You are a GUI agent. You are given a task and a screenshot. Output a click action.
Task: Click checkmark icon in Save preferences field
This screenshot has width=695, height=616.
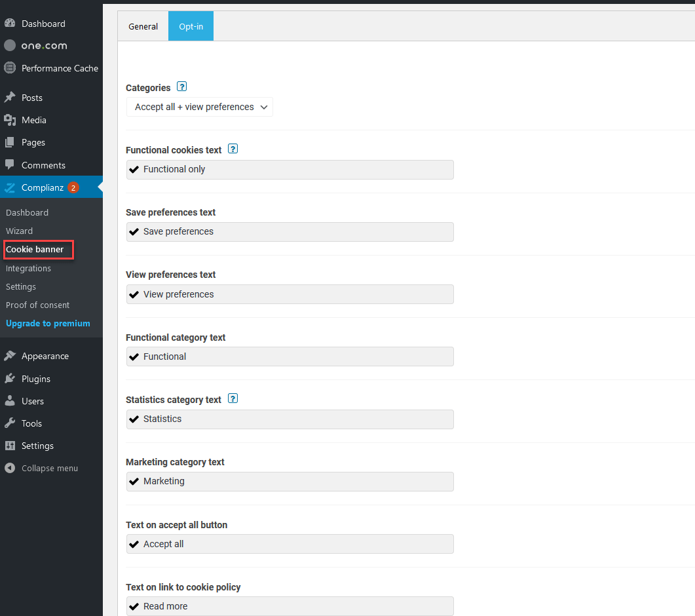[x=134, y=232]
